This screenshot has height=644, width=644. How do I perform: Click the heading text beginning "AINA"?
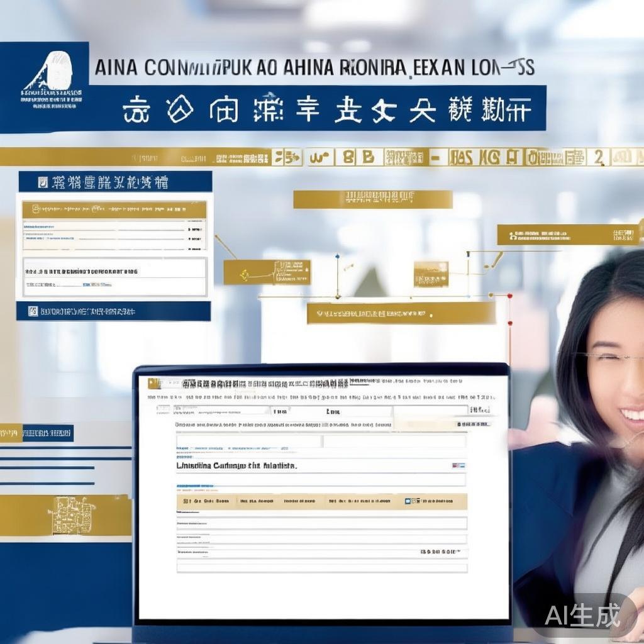pyautogui.click(x=314, y=68)
